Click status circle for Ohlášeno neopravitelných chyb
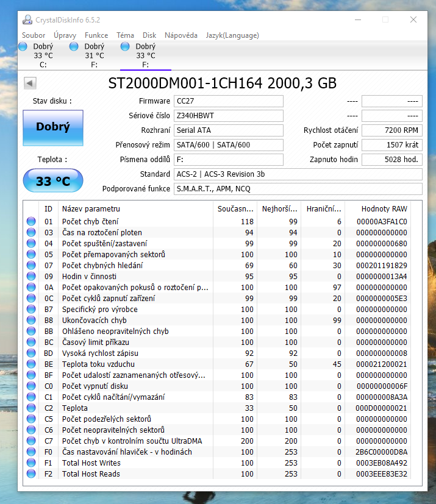The image size is (436, 504). [31, 331]
